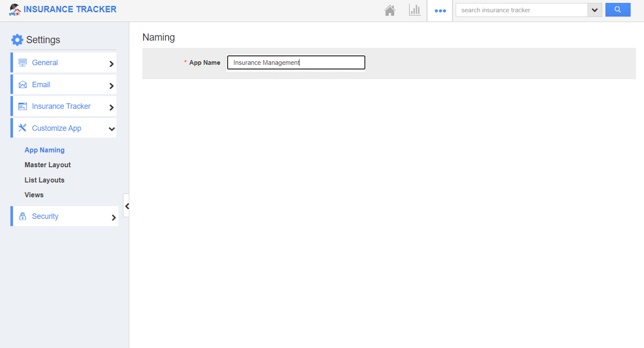Click the blue search magnifier button
The height and width of the screenshot is (348, 644).
pos(618,10)
